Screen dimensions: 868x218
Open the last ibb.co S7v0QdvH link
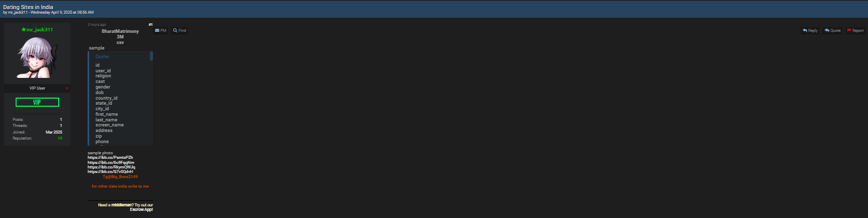[110, 171]
